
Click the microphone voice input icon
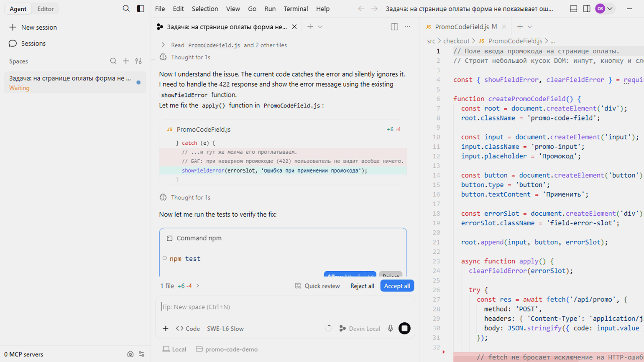[x=390, y=329]
